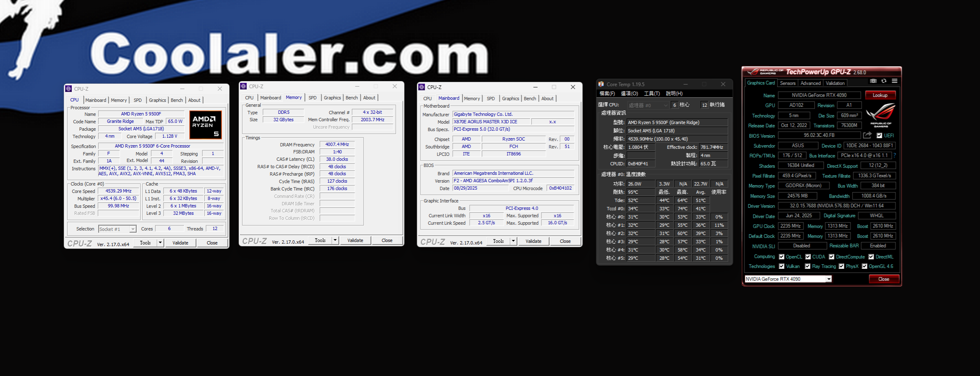Open the About tab in the CPU-Z Memory window
Screen dimensions: 980x376
369,98
